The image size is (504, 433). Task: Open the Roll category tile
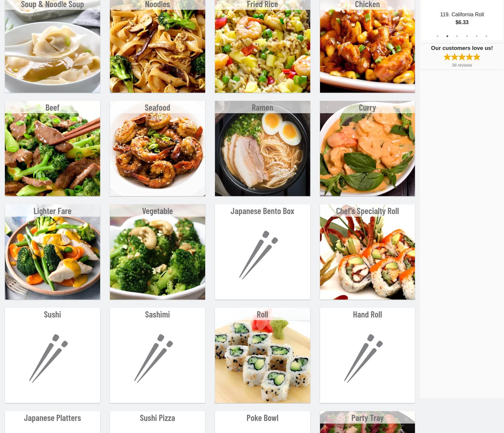(263, 355)
